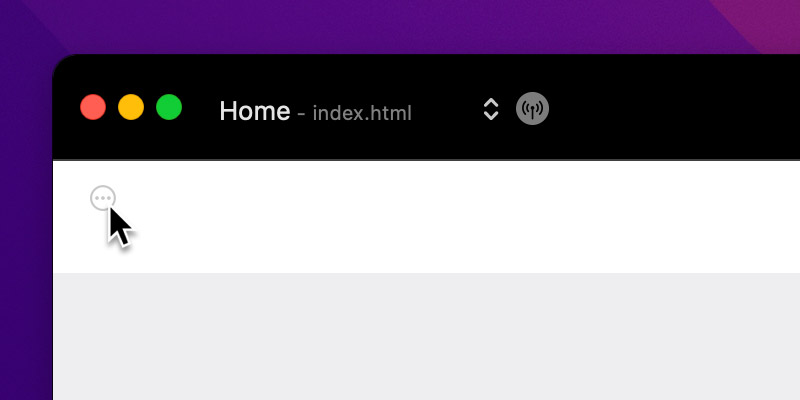Click the upper chevron of the page switcher
This screenshot has width=800, height=400.
click(x=490, y=102)
